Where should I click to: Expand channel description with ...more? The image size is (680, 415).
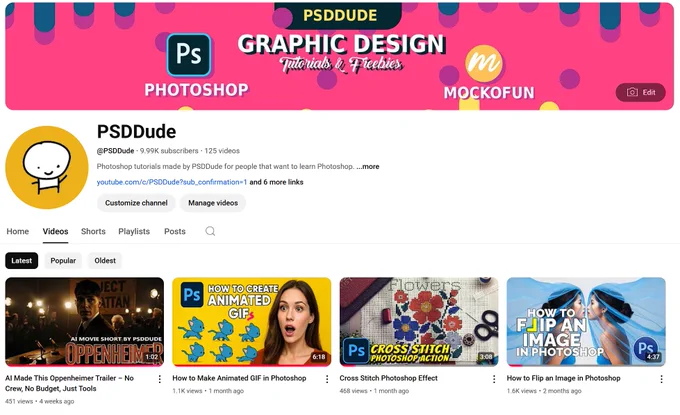[x=368, y=167]
